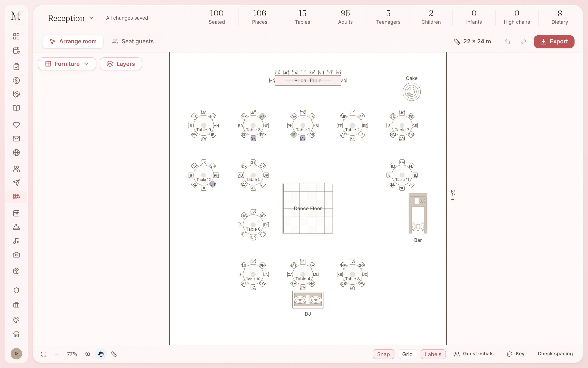Select the DJ booth object

pos(308,300)
